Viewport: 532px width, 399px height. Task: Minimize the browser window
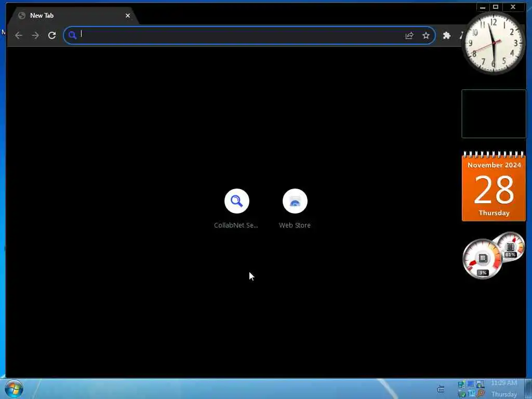point(483,7)
